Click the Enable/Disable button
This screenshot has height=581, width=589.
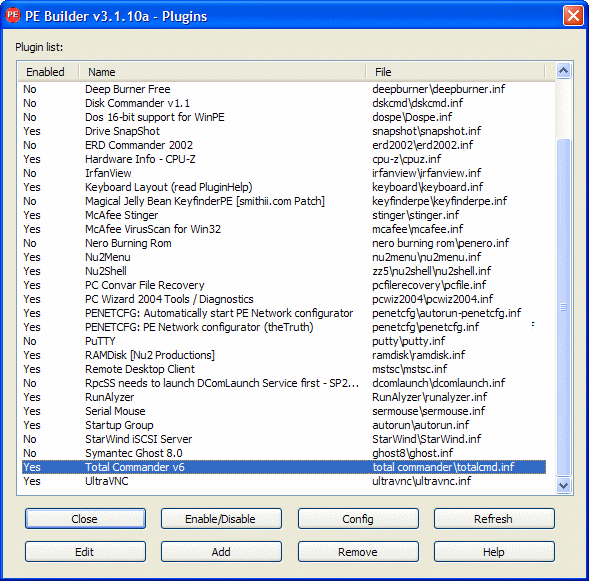[x=221, y=519]
